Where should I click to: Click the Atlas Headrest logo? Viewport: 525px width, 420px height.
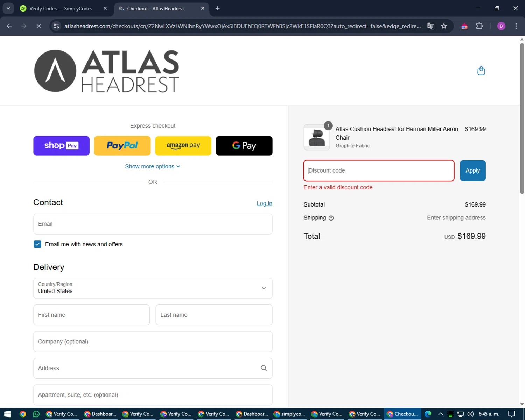click(x=107, y=71)
